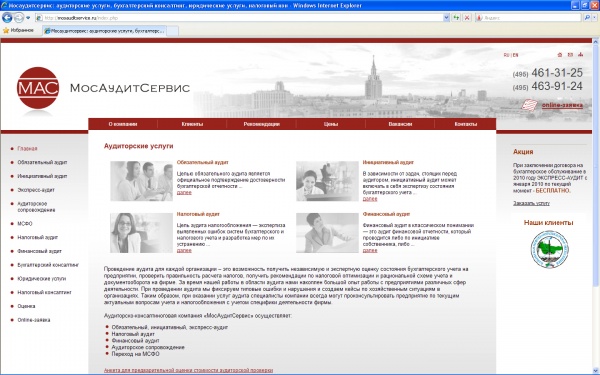
Task: Click the Yandex search box
Action: tap(532, 18)
